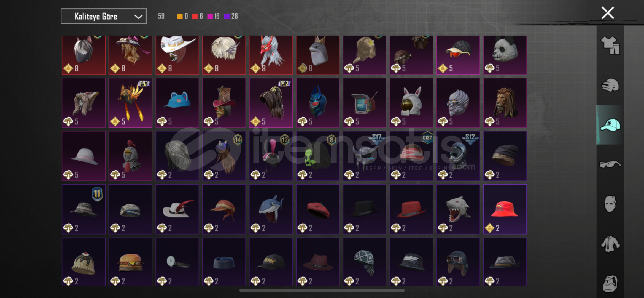Pick the lion head mask item
This screenshot has height=298, width=644.
(505, 103)
